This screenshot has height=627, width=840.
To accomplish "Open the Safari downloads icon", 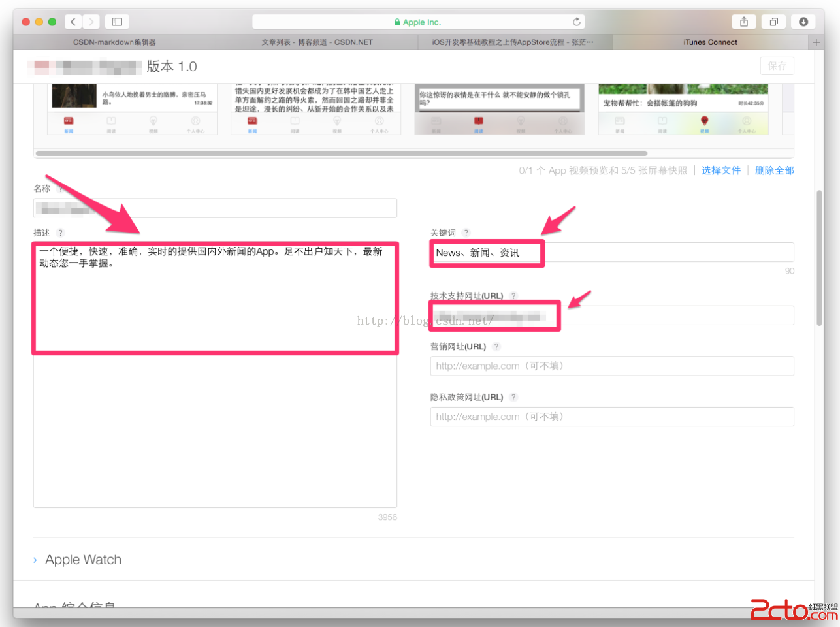I will click(803, 22).
